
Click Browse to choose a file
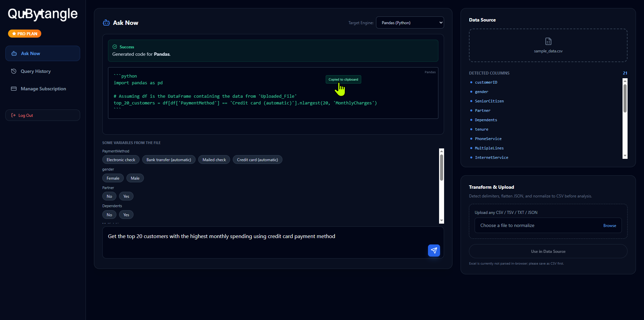click(609, 226)
